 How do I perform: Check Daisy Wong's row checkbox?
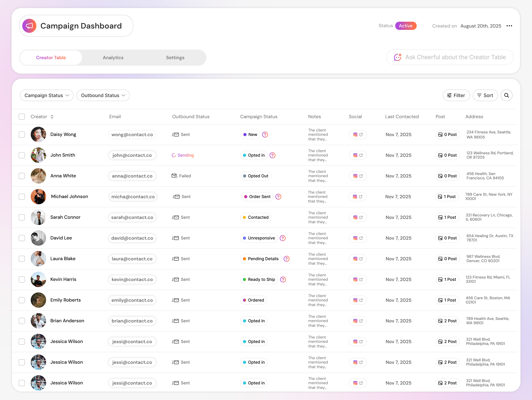click(x=22, y=134)
